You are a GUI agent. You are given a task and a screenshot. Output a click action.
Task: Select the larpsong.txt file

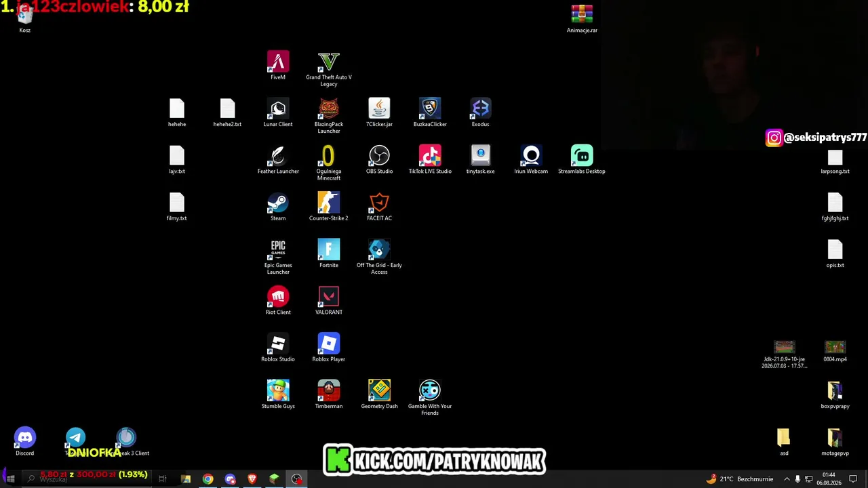pyautogui.click(x=835, y=162)
